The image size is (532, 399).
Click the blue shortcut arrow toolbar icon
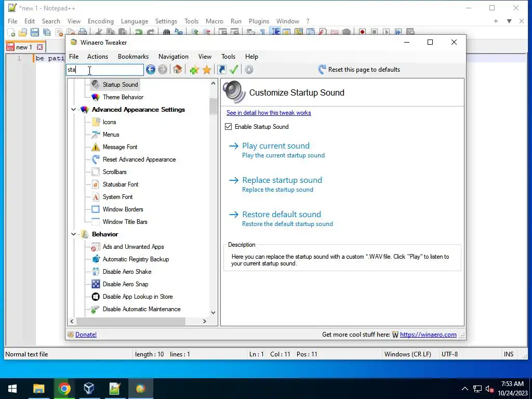[x=221, y=70]
